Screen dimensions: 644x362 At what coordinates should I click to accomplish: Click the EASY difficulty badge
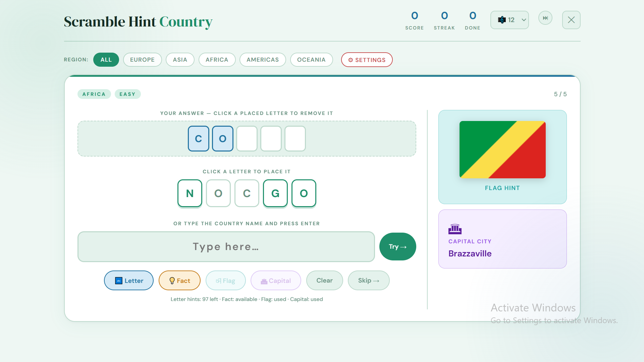pos(127,94)
